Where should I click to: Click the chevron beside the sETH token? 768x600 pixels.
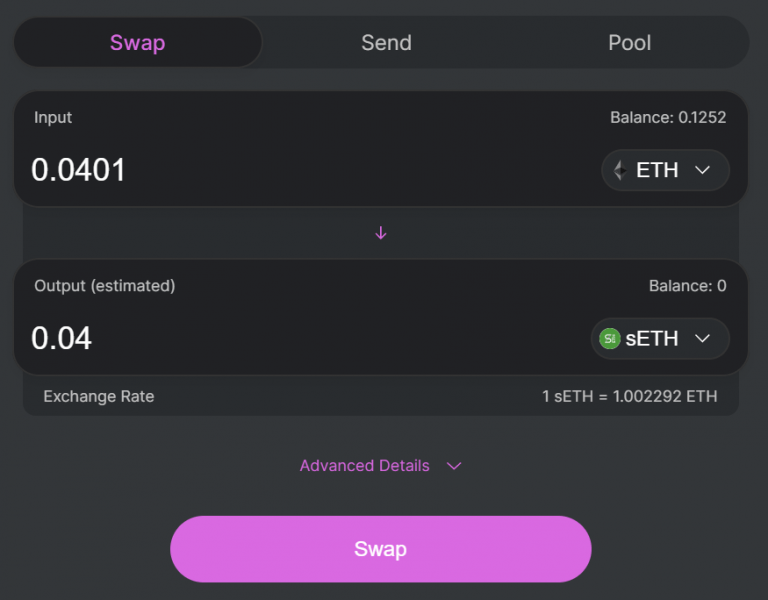pos(702,339)
